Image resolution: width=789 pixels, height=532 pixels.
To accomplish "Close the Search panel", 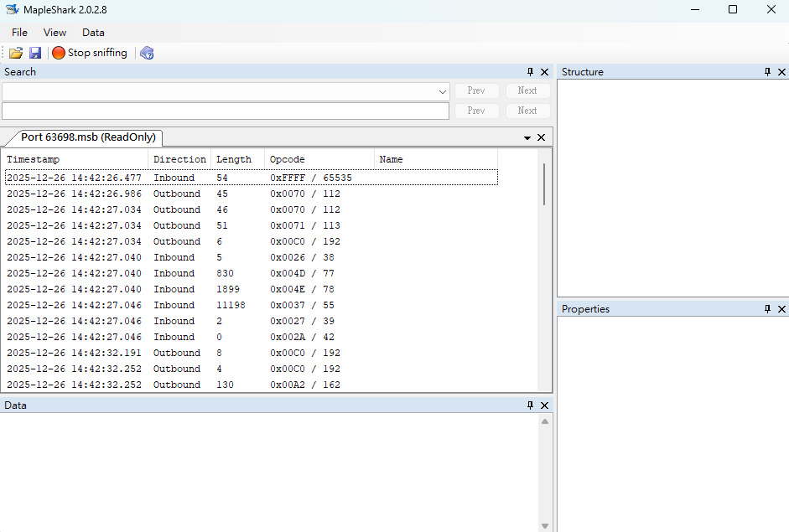I will point(544,72).
